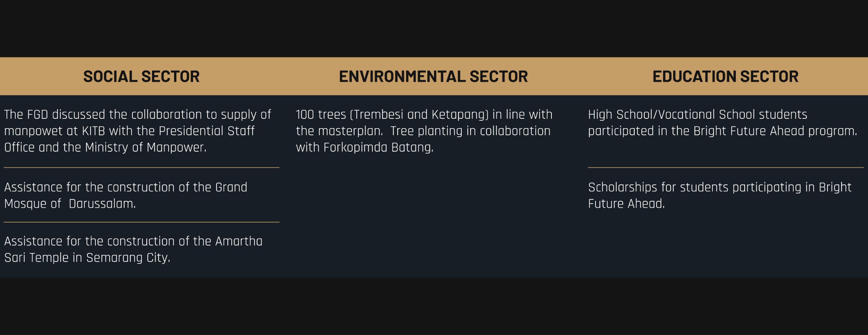Screen dimensions: 868x335
Task: Select the FGD collaboration paragraph
Action: 138,131
